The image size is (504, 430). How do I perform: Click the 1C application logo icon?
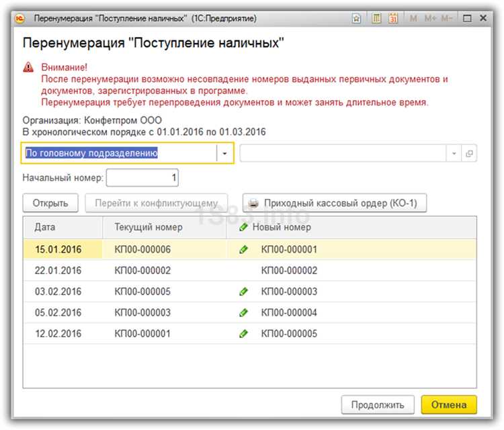pos(19,19)
